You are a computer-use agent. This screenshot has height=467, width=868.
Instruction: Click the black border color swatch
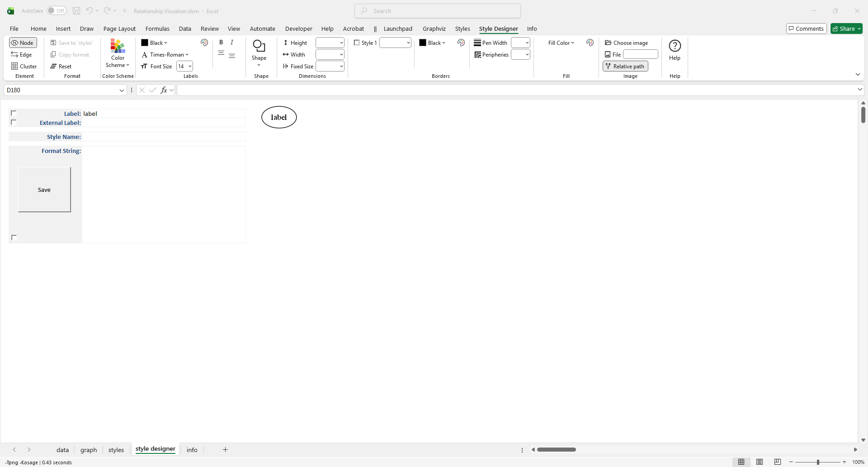pos(423,43)
